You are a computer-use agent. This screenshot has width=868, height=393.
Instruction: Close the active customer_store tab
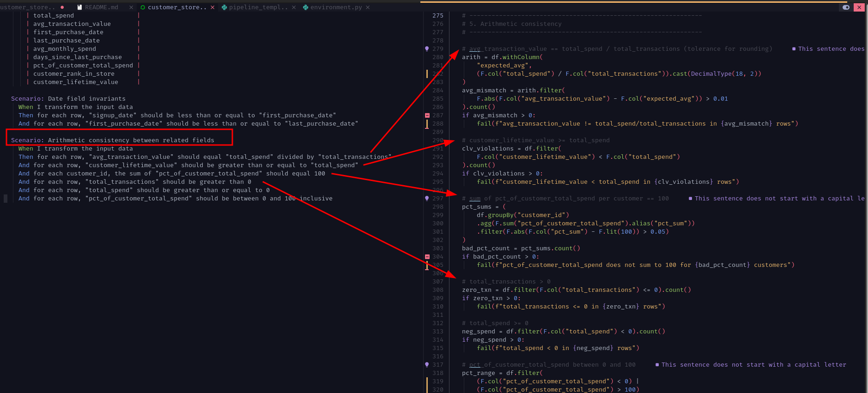212,7
